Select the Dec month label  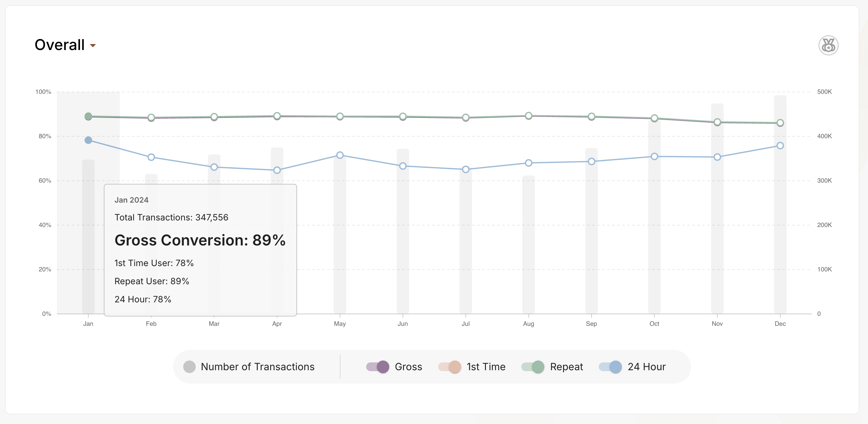click(x=781, y=323)
